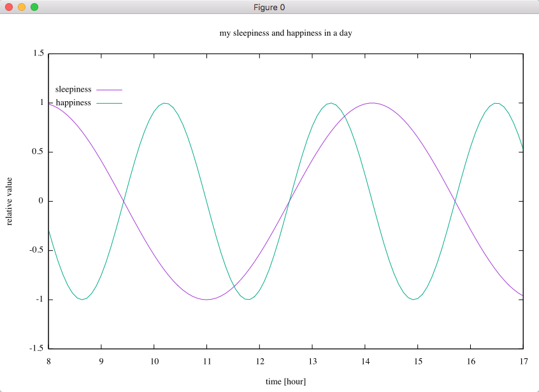Click the purple sleepiness legend line sample

pyautogui.click(x=109, y=90)
